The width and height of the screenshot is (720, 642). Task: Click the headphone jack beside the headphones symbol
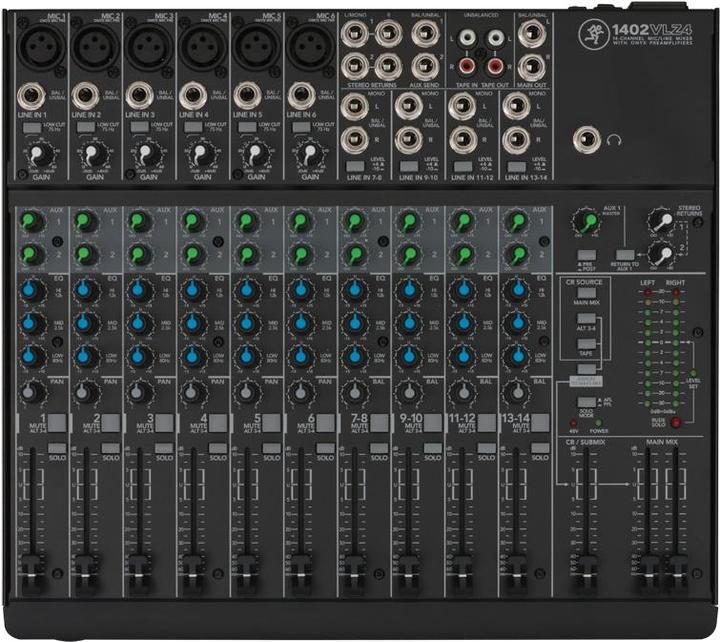point(586,140)
